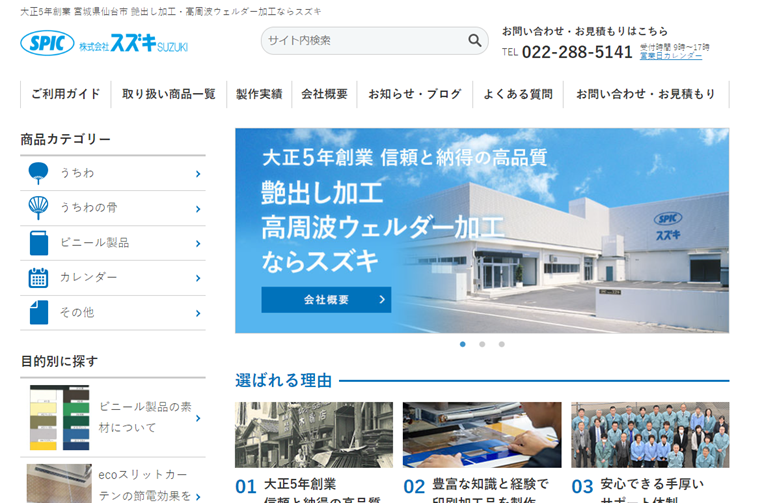Click the 02 豊富な知識と経験で heading
This screenshot has height=503, width=762.
[x=476, y=490]
